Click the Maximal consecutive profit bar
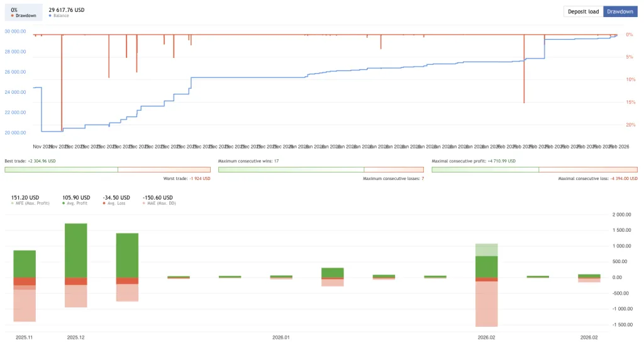Screen dimensions: 644x345 click(x=534, y=169)
